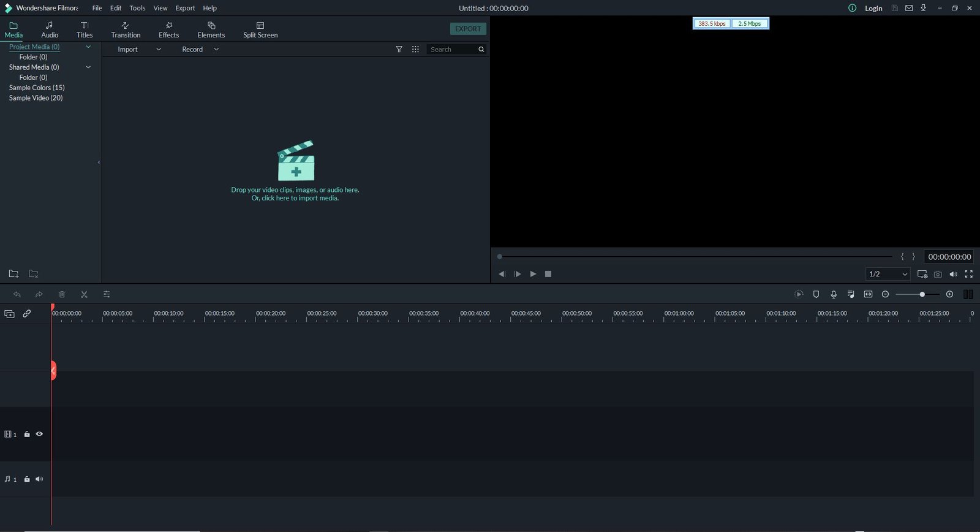Play the preview
The width and height of the screenshot is (980, 532).
[x=533, y=274]
